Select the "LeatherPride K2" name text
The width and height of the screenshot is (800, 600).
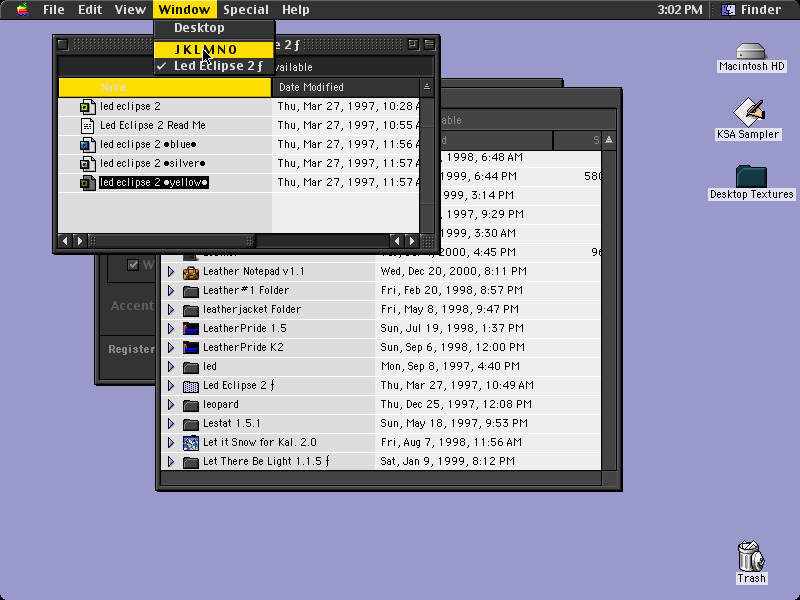[x=243, y=347]
